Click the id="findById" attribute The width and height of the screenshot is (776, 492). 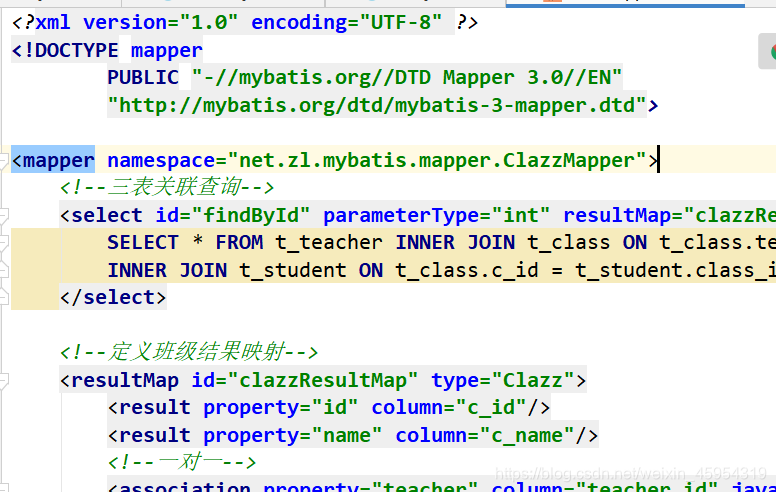[233, 215]
